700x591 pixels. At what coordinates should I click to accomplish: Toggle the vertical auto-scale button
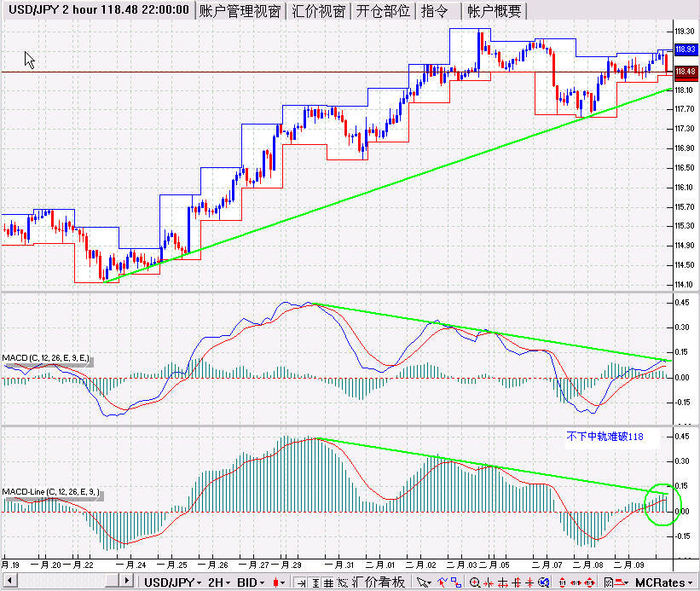[315, 582]
